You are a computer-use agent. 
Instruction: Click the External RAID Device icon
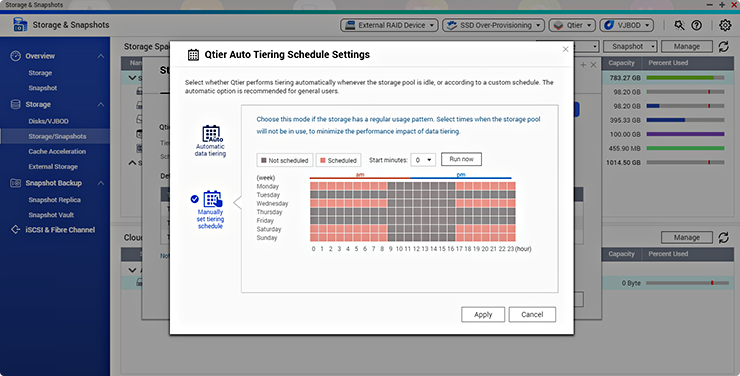pos(350,25)
